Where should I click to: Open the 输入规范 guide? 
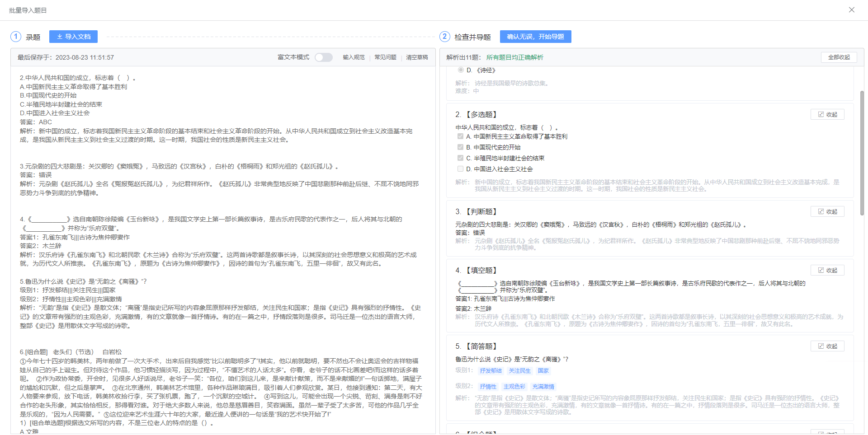tap(354, 57)
